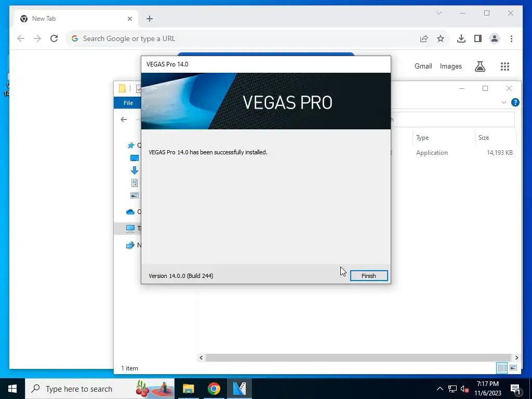Close the New Tab tab
Screen dimensions: 532x399
[129, 19]
